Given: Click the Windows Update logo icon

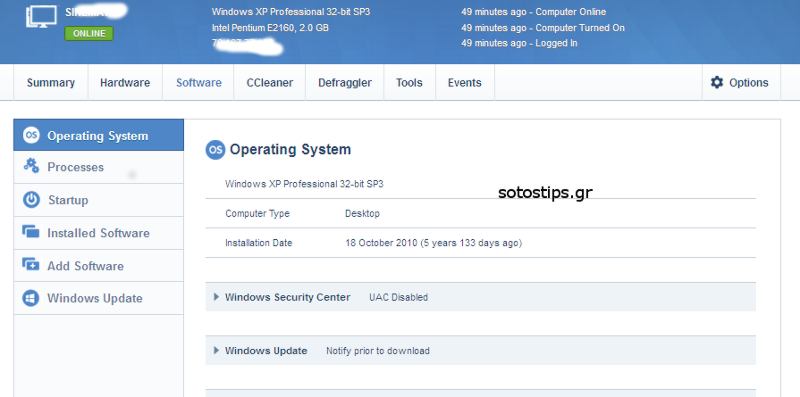Looking at the screenshot, I should tap(31, 298).
